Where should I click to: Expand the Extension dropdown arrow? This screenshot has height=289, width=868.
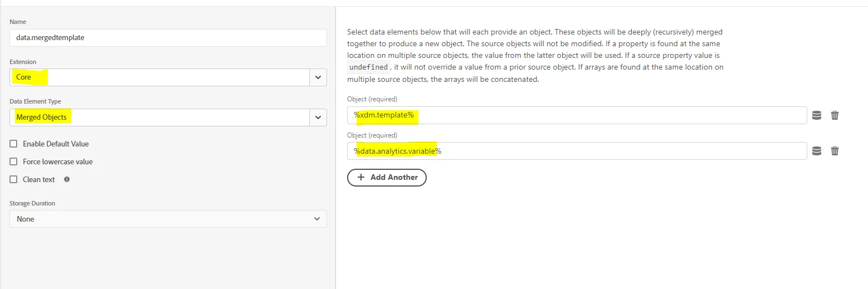[318, 77]
